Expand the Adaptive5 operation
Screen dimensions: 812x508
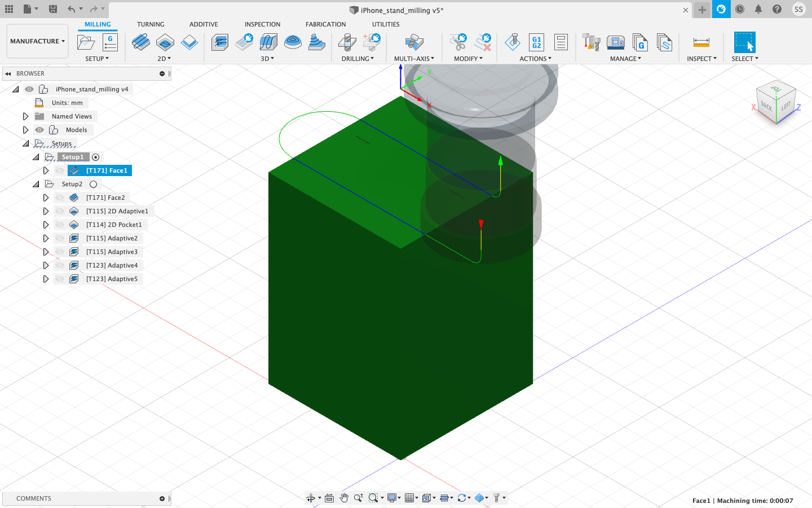click(46, 279)
